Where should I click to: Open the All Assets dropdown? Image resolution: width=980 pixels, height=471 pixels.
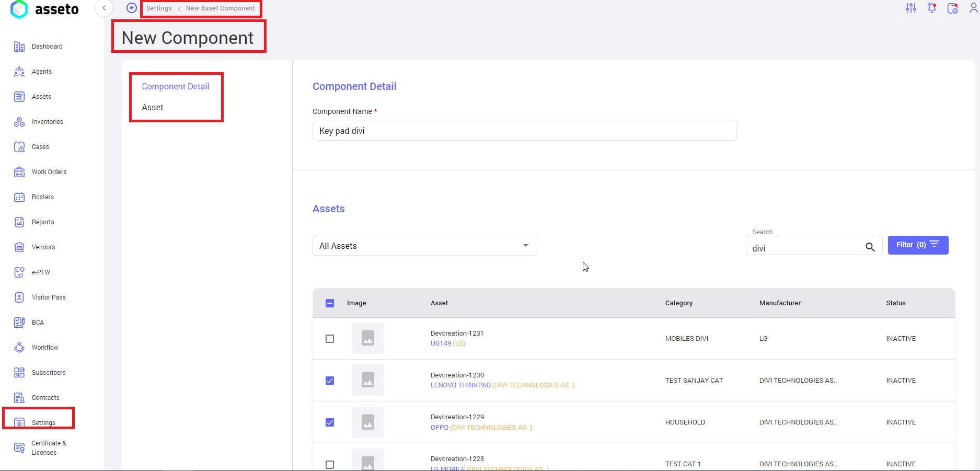(x=424, y=246)
